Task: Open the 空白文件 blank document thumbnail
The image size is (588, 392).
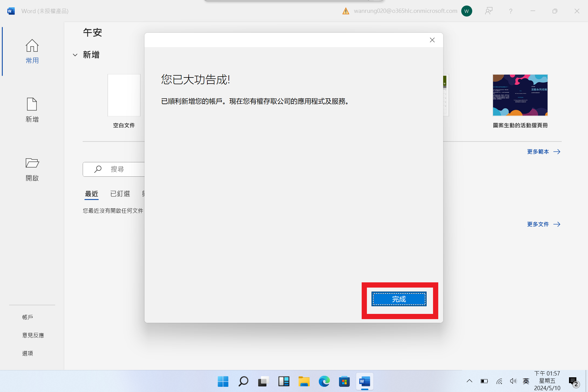Action: click(x=124, y=95)
